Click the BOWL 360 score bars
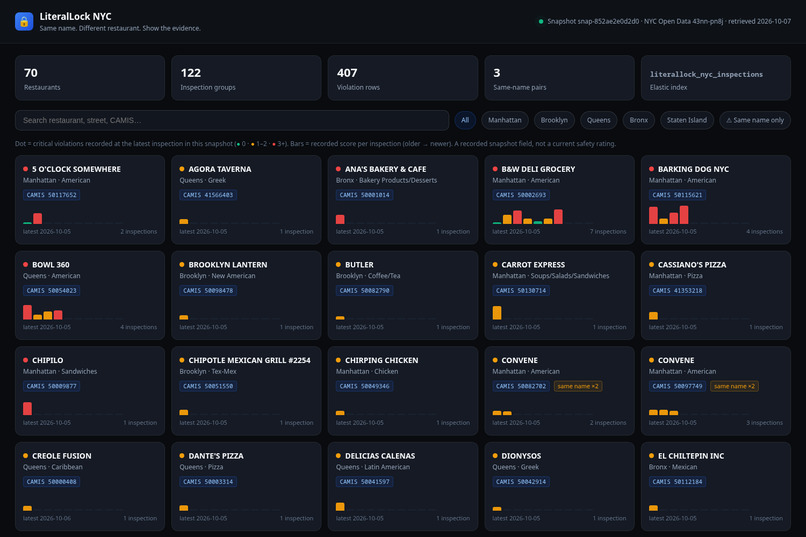The image size is (806, 537). [x=43, y=312]
